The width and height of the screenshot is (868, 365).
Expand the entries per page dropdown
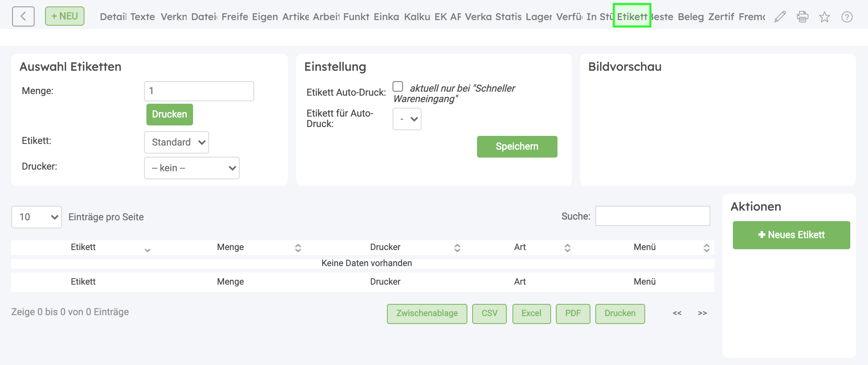click(37, 217)
